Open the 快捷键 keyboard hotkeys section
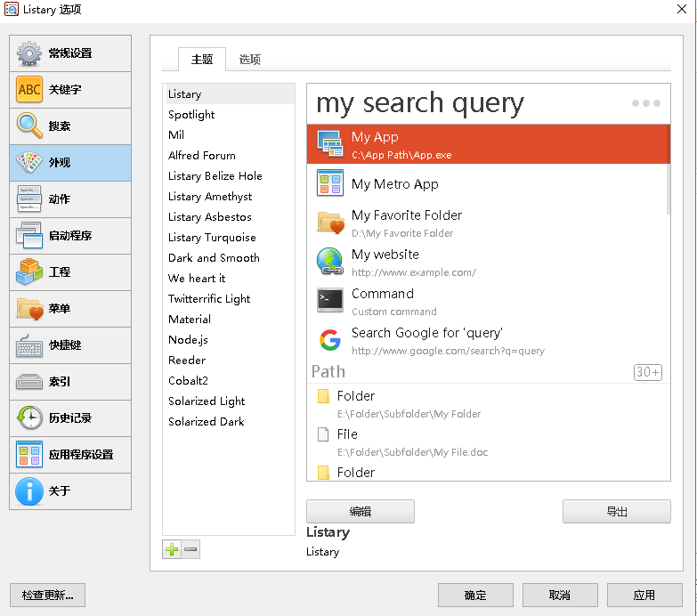 [x=70, y=344]
